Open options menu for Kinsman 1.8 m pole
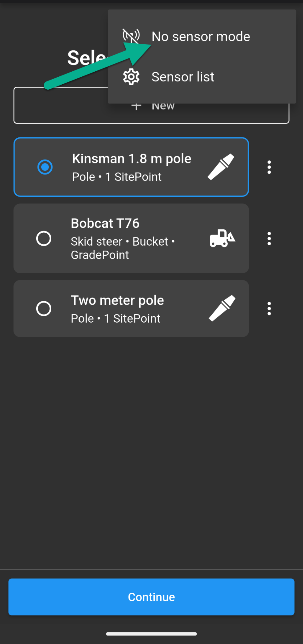Screen dimensions: 303x644 [x=269, y=167]
